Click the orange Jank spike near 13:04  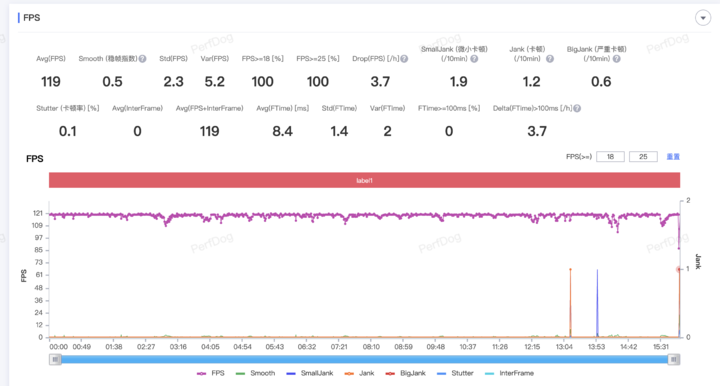(x=570, y=303)
